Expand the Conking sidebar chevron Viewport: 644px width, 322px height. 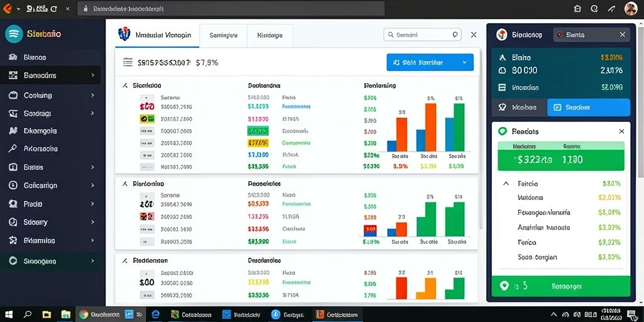93,96
